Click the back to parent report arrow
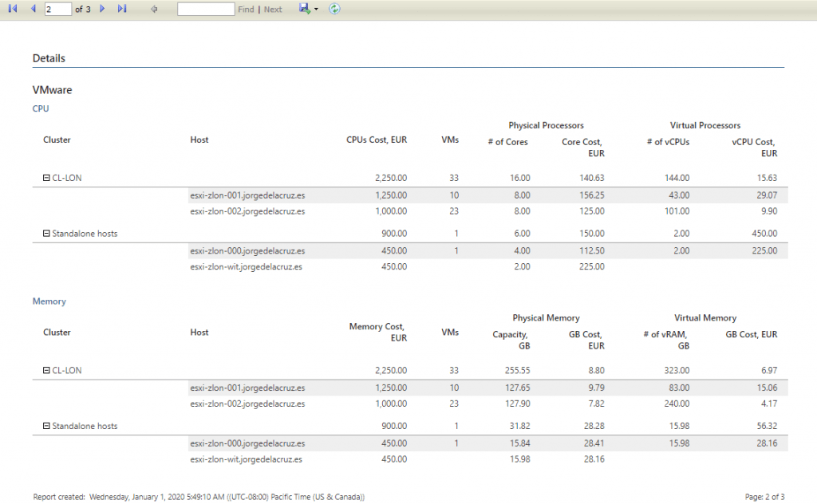Image resolution: width=817 pixels, height=504 pixels. tap(154, 9)
